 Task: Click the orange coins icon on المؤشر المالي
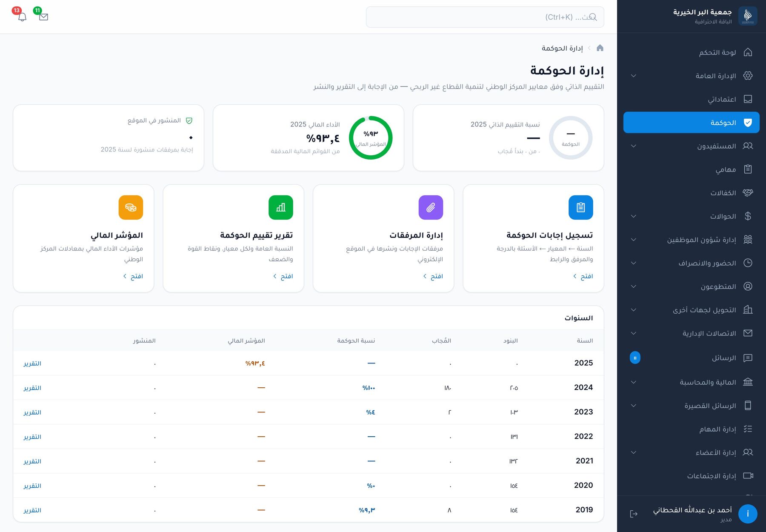click(131, 207)
